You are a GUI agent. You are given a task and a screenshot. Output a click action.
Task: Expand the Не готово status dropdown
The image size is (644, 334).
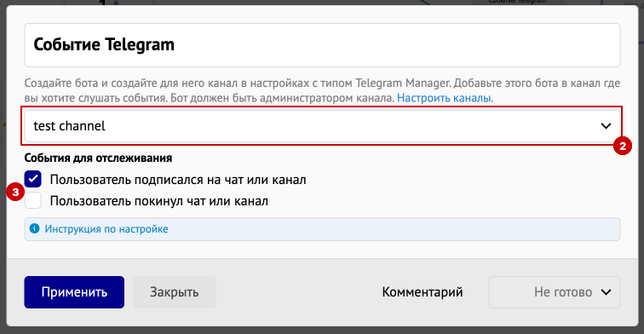click(x=554, y=292)
